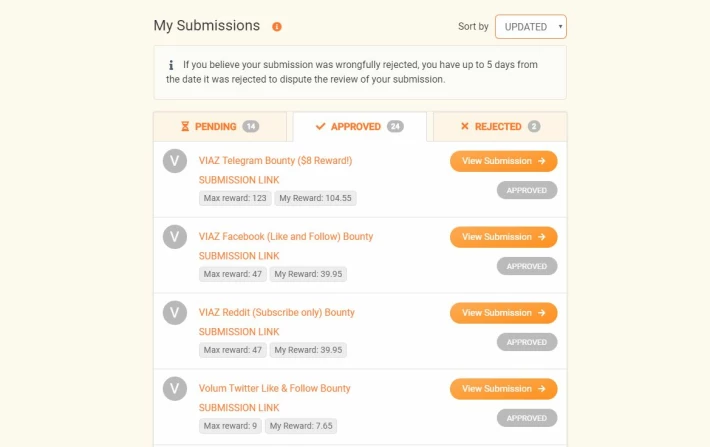Open the Sort by UPDATED dropdown
The width and height of the screenshot is (710, 447).
pyautogui.click(x=531, y=27)
